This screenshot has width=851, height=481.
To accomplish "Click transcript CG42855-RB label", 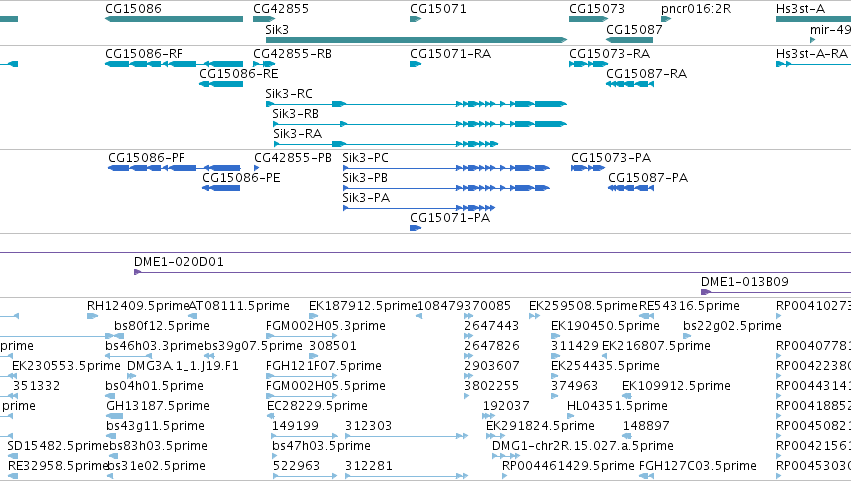I will 292,54.
